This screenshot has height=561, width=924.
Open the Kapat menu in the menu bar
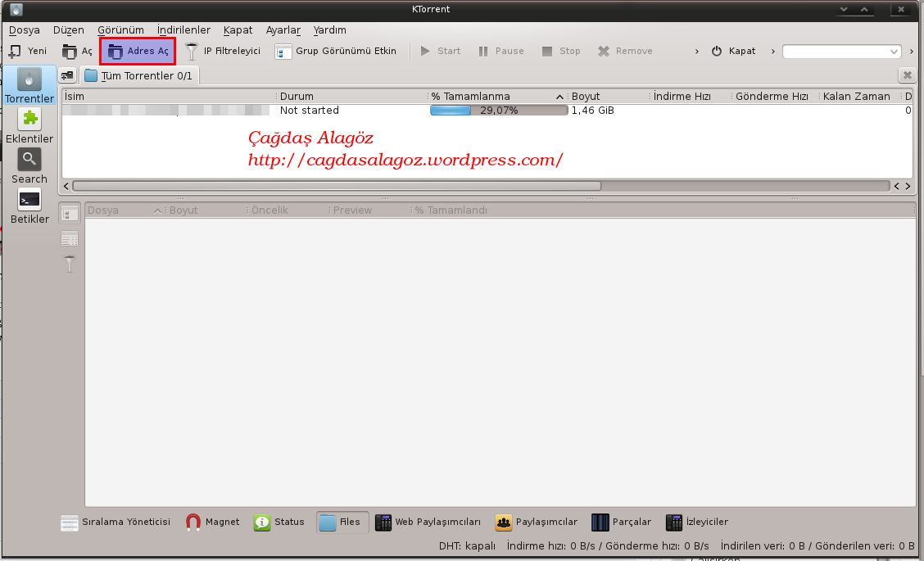[238, 30]
